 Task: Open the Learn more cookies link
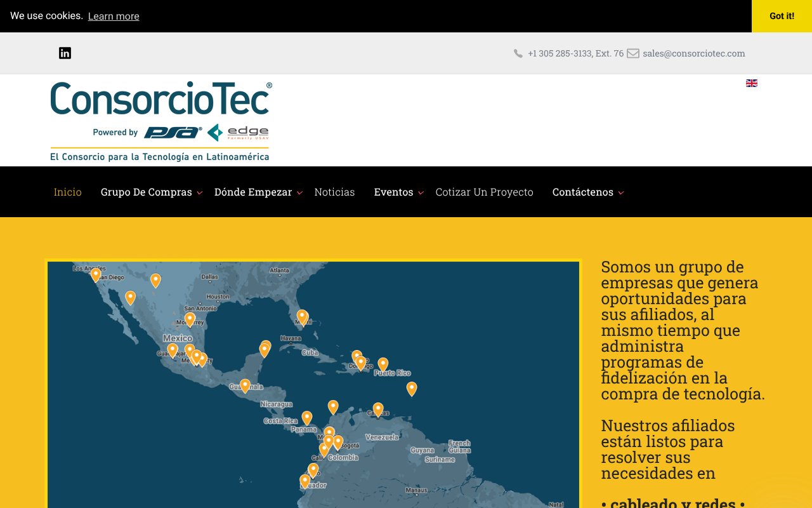click(x=114, y=16)
